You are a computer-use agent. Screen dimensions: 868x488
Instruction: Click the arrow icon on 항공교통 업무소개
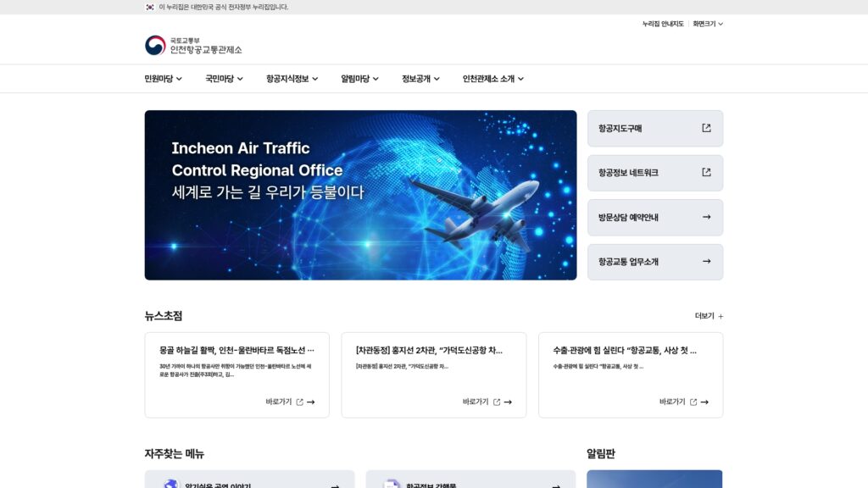[x=704, y=262]
